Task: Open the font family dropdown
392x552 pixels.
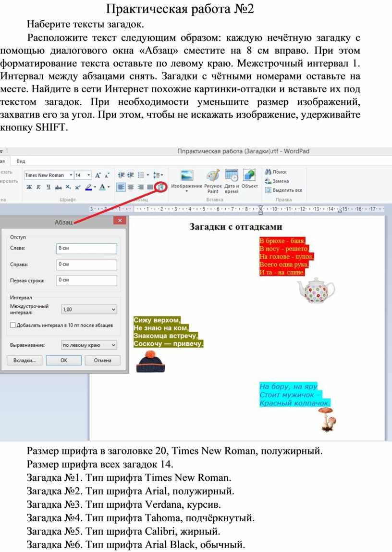Action: [71, 175]
